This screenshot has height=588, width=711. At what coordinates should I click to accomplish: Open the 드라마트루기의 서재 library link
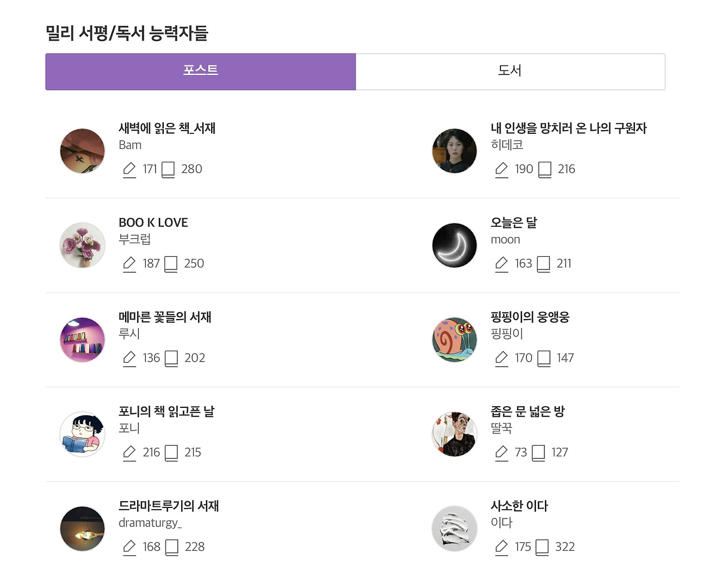[169, 506]
